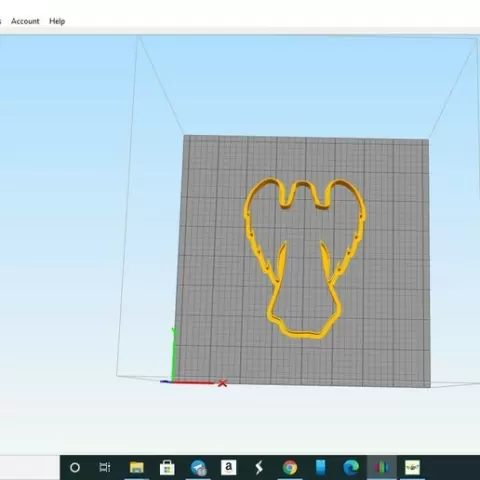Screen dimensions: 480x480
Task: Click the blue Z axis stub at origin
Action: click(x=166, y=382)
